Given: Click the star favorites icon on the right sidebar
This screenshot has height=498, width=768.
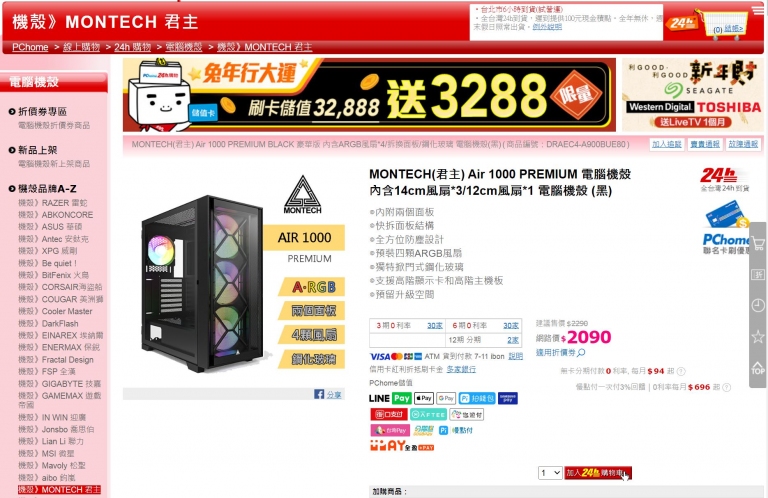Looking at the screenshot, I should tap(758, 337).
